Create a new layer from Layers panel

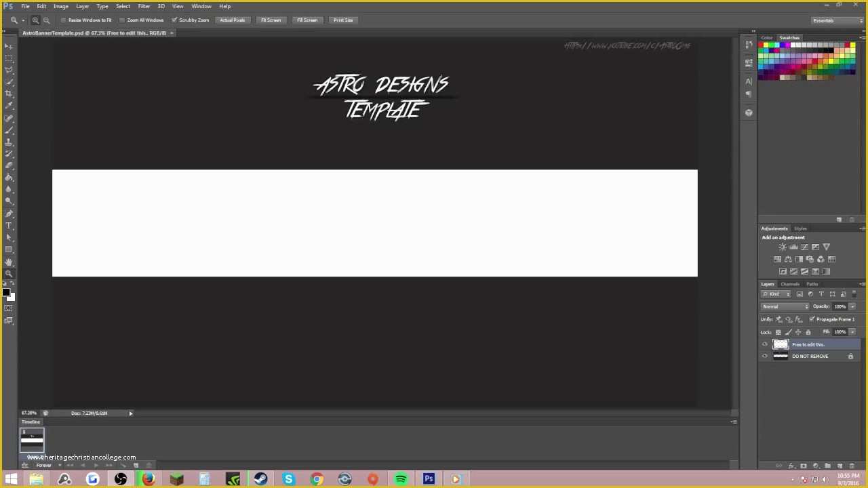(840, 466)
